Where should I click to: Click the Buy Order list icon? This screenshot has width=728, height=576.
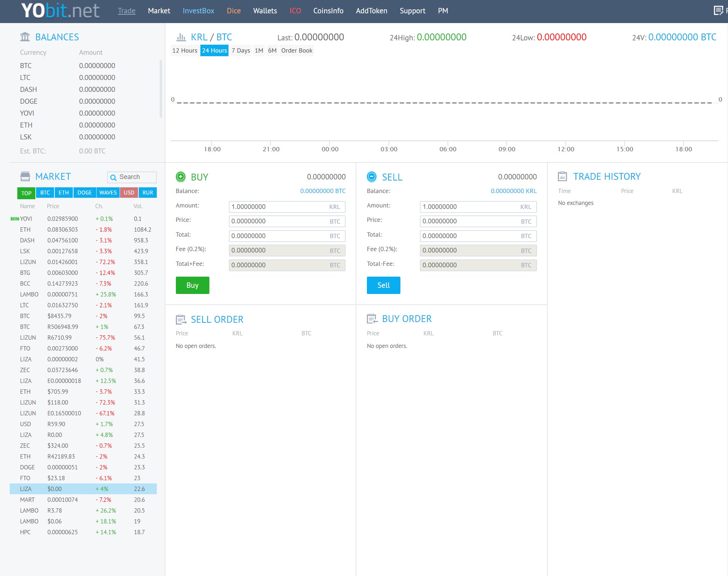tap(372, 319)
